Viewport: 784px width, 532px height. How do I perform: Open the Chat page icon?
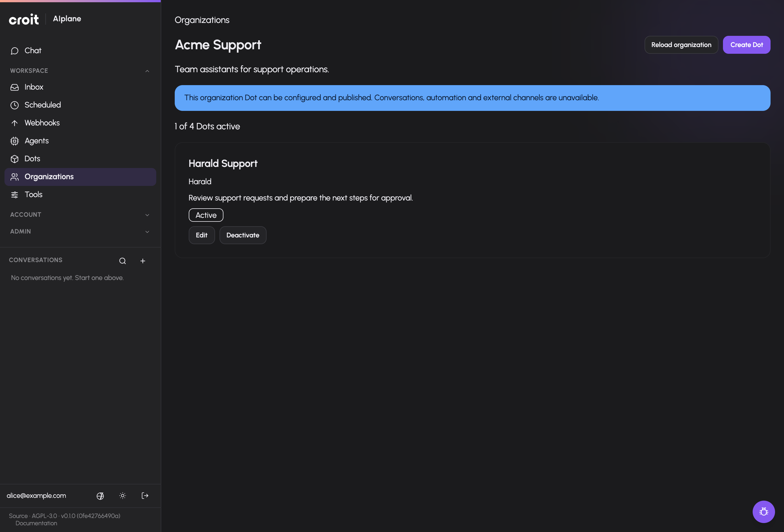coord(15,51)
